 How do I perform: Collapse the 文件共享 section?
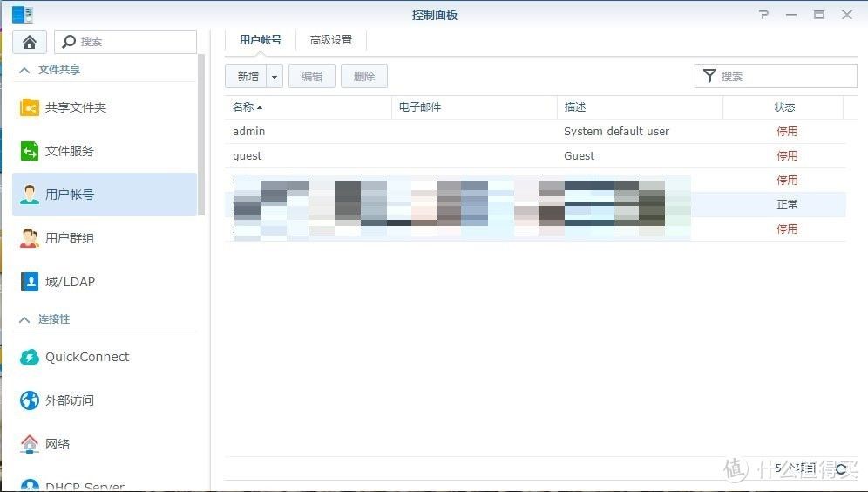point(24,70)
